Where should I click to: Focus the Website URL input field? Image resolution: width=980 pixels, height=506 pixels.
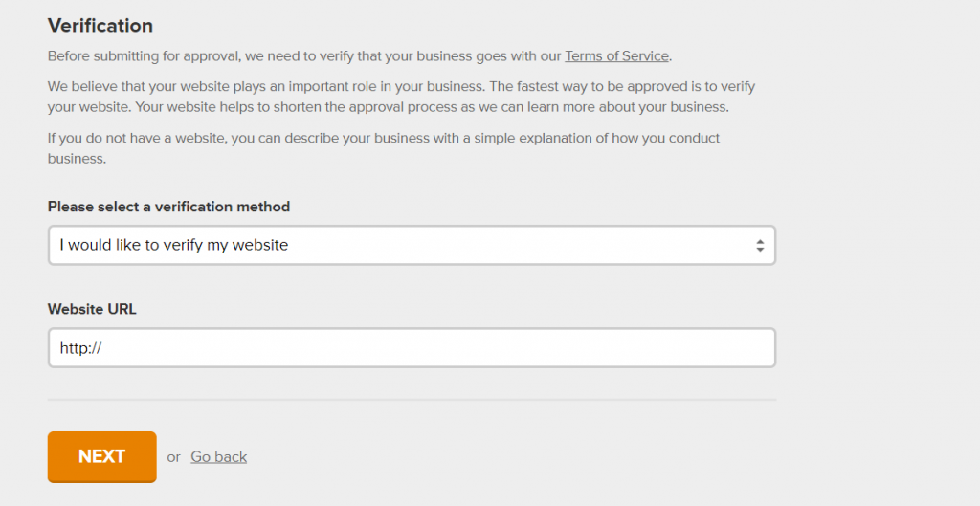coord(412,348)
